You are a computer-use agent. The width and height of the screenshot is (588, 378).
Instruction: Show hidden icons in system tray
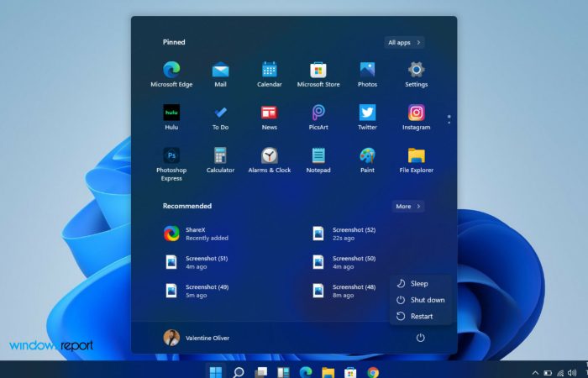coord(536,373)
